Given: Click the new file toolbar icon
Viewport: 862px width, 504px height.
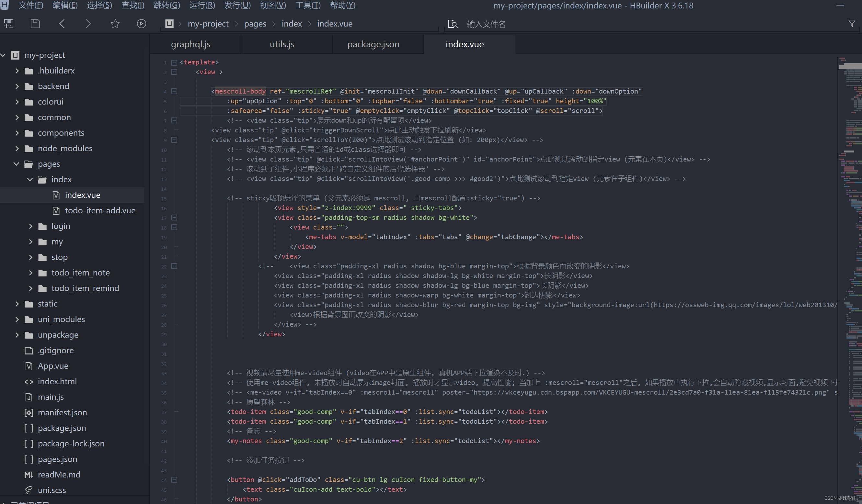Looking at the screenshot, I should [x=8, y=24].
